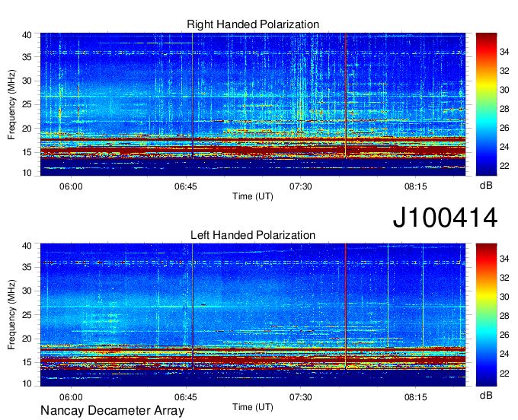
Task: Click the bottom plot's 'Frequency (MHz)' axis label
Action: 11,315
